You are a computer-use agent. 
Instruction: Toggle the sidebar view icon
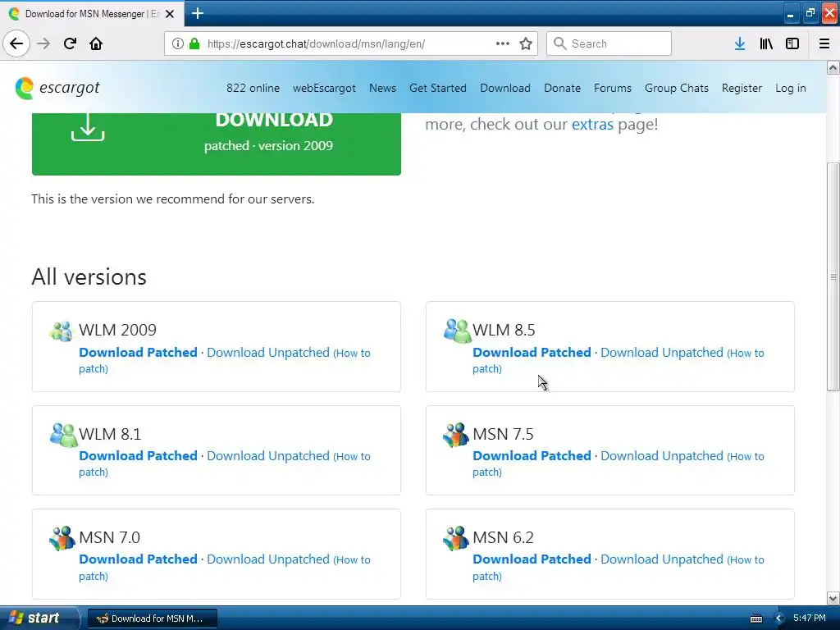click(792, 43)
